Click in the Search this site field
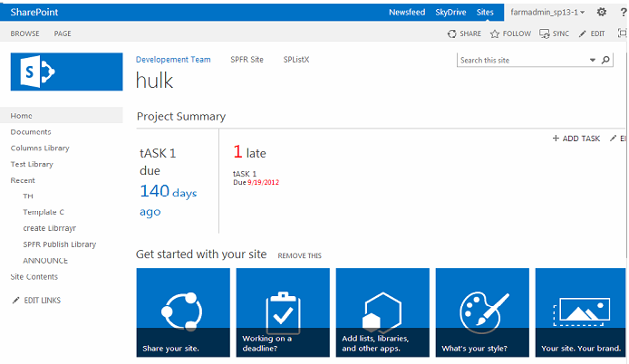 coord(521,60)
